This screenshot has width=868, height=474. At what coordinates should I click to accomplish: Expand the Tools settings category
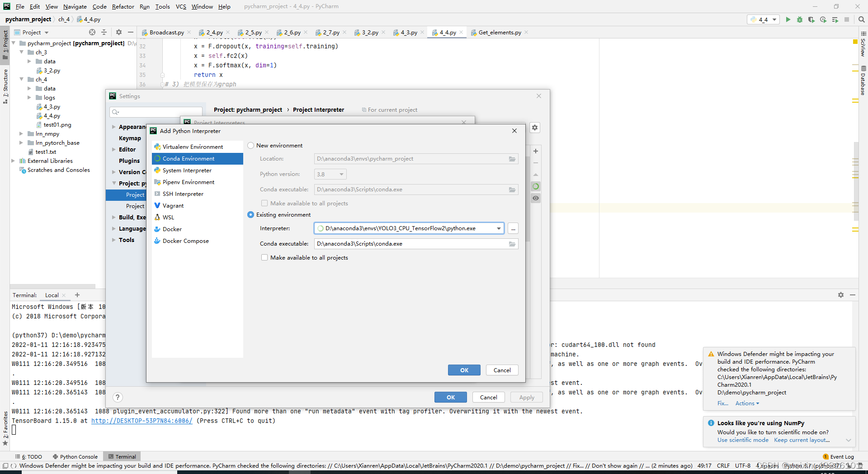113,240
